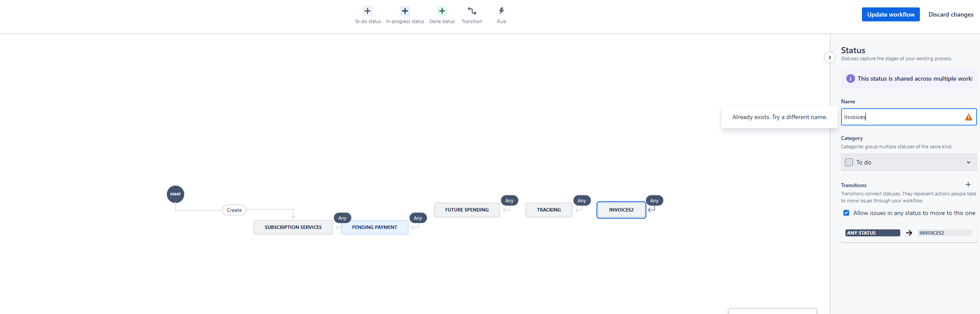980x314 pixels.
Task: Click the shared status notice text
Action: (x=915, y=78)
